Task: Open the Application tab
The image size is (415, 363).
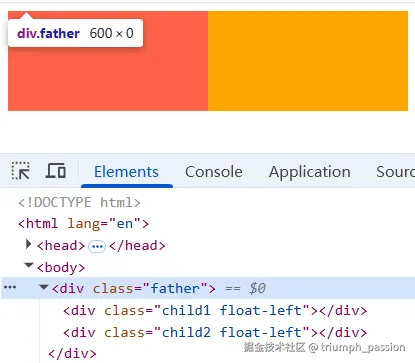Action: click(x=310, y=172)
